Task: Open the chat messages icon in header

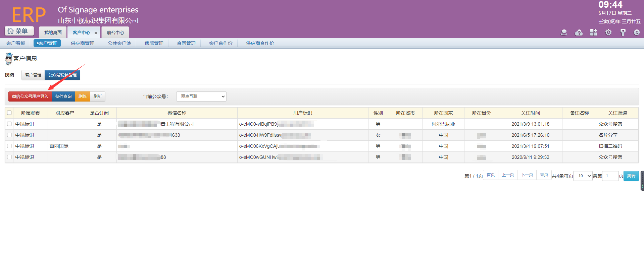Action: pyautogui.click(x=564, y=33)
